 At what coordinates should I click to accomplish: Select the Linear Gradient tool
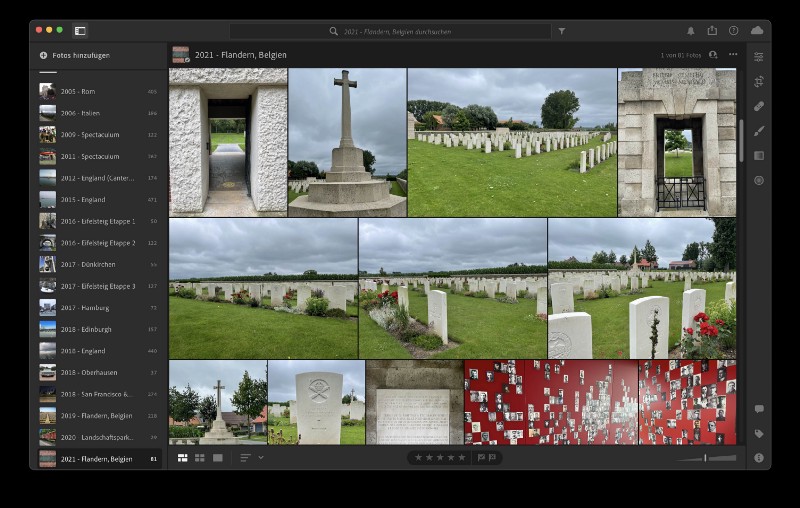(x=758, y=156)
